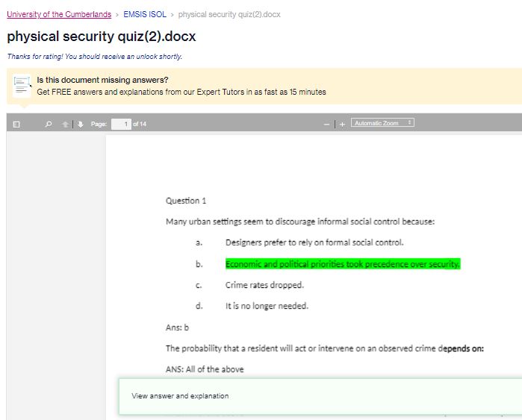
Task: Click the document icon in the banner
Action: [x=22, y=86]
